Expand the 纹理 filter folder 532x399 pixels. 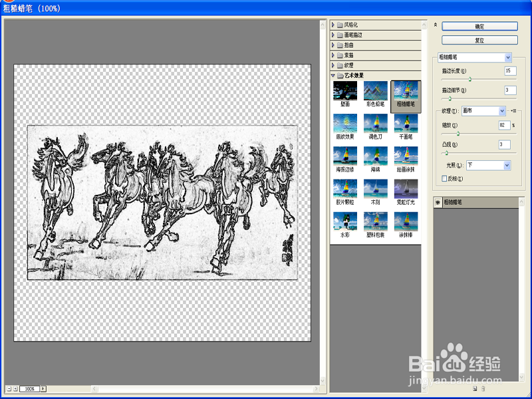coord(333,65)
